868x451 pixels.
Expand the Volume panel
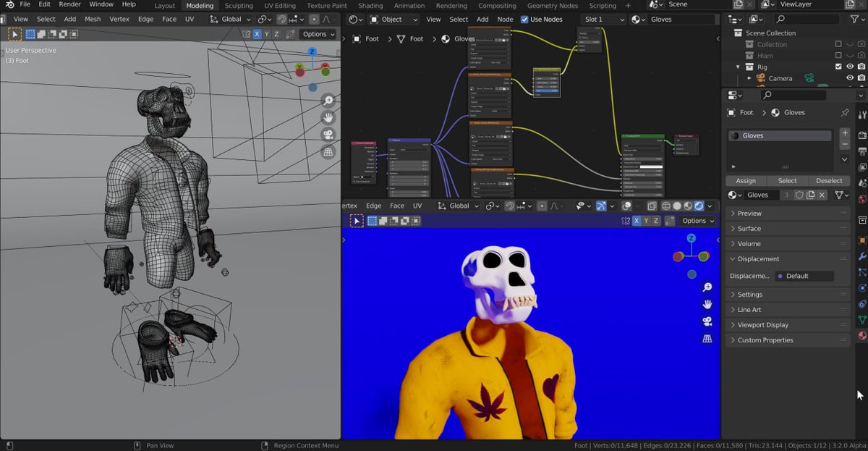788,244
